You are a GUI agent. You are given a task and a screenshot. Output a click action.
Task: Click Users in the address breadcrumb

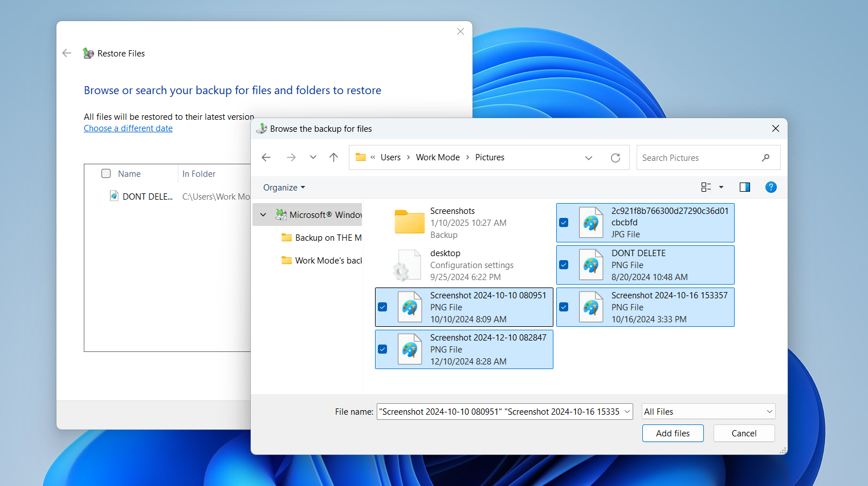(x=390, y=157)
